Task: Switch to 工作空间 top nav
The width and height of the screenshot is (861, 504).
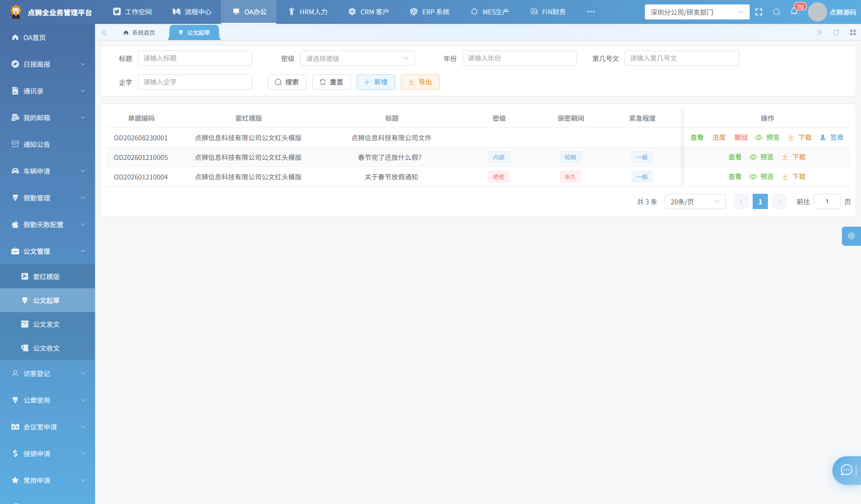Action: 132,12
